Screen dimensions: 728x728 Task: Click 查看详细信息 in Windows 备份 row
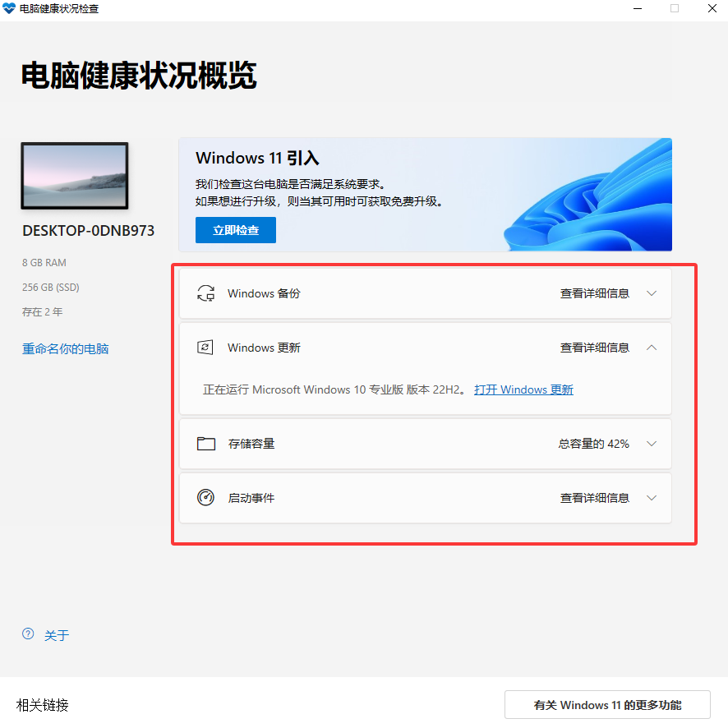(595, 293)
